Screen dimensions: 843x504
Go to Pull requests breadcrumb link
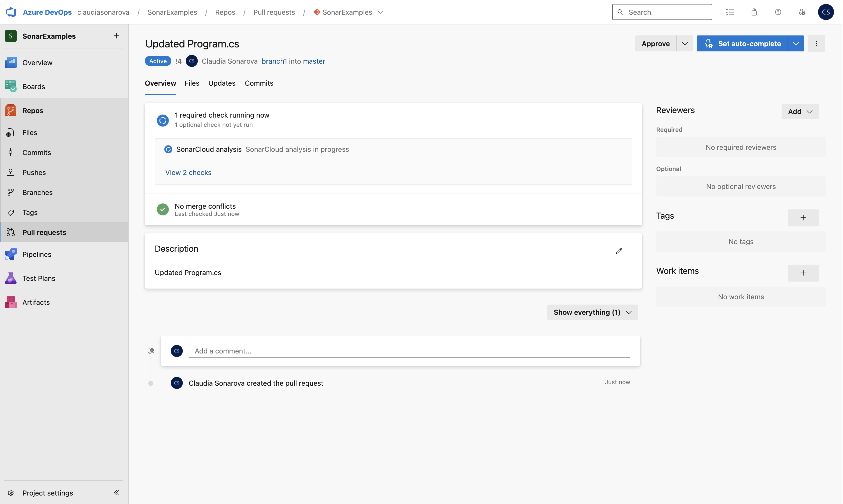(x=274, y=12)
